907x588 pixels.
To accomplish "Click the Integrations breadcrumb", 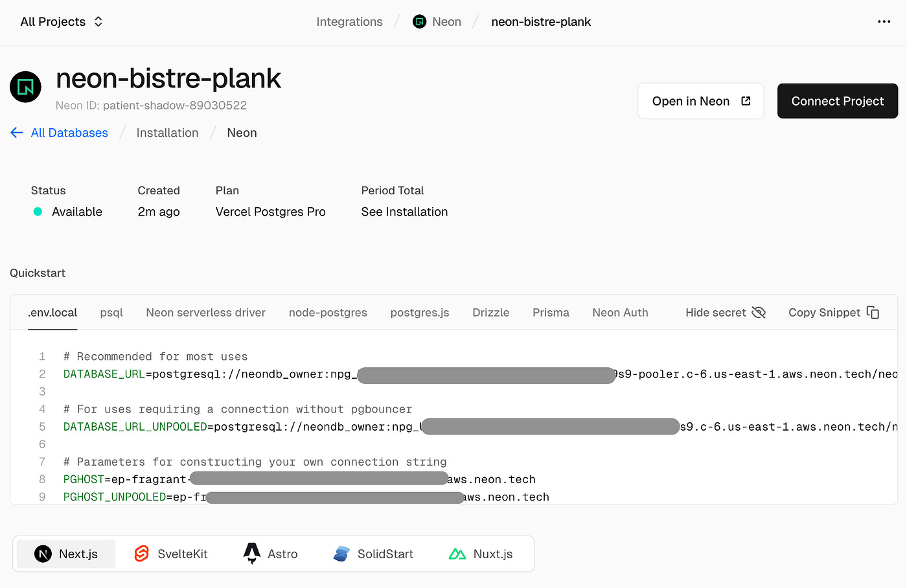I will click(x=349, y=21).
